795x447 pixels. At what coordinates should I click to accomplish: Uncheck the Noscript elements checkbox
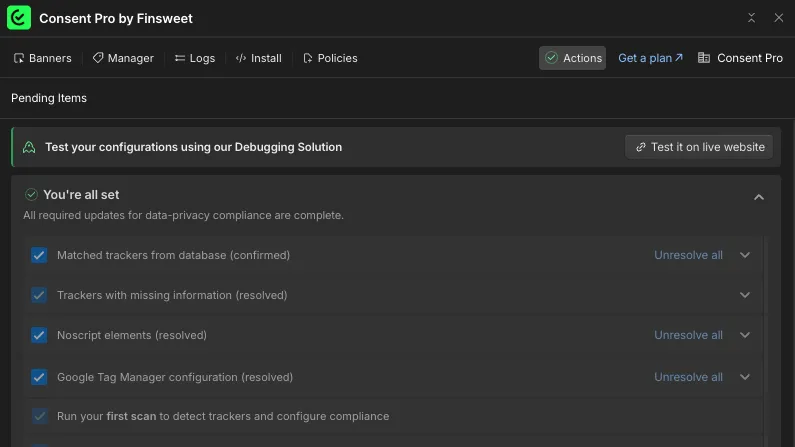[39, 335]
